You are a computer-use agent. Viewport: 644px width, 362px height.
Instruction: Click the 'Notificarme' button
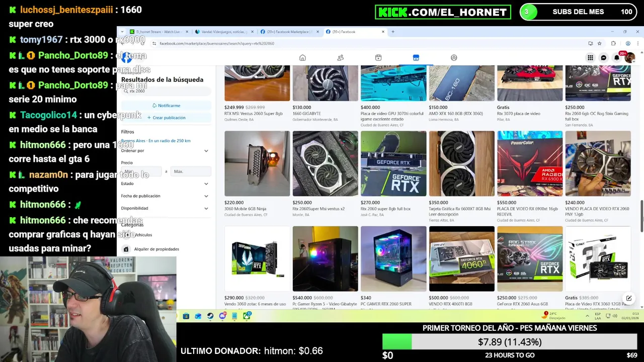[x=166, y=106]
